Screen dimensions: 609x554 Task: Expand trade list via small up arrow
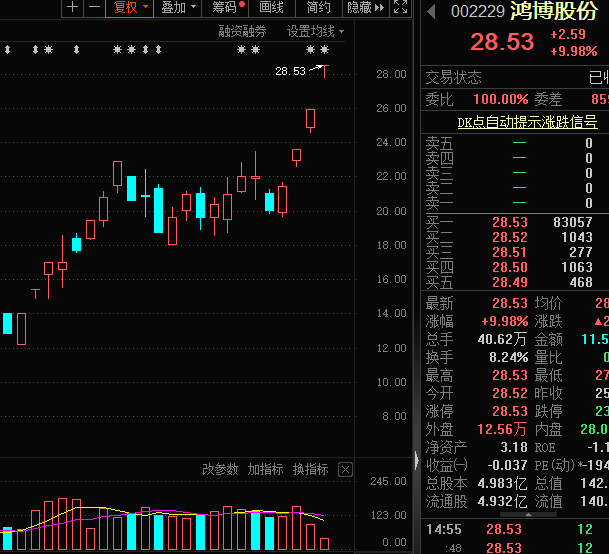[528, 514]
